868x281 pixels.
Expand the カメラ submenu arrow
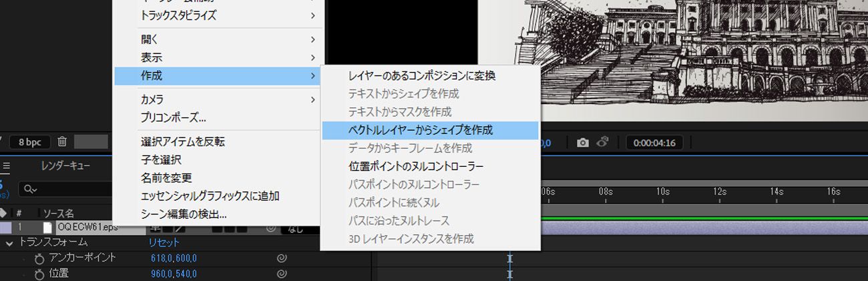pyautogui.click(x=312, y=99)
